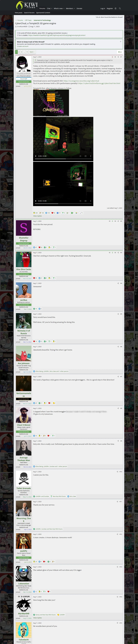Expand the What's new dropdown arrow
Screen dimensions: 138x644
click(x=64, y=8)
